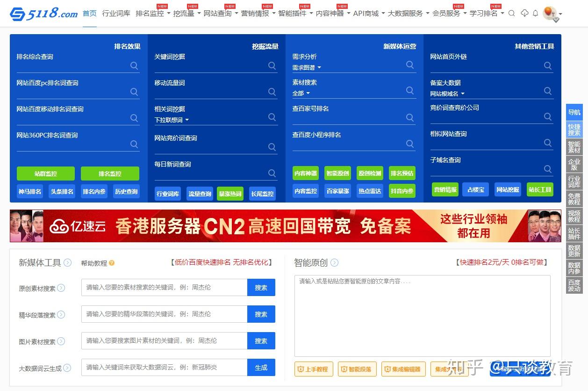The height and width of the screenshot is (391, 588).
Task: Click the 5118.com logo
Action: pos(43,14)
